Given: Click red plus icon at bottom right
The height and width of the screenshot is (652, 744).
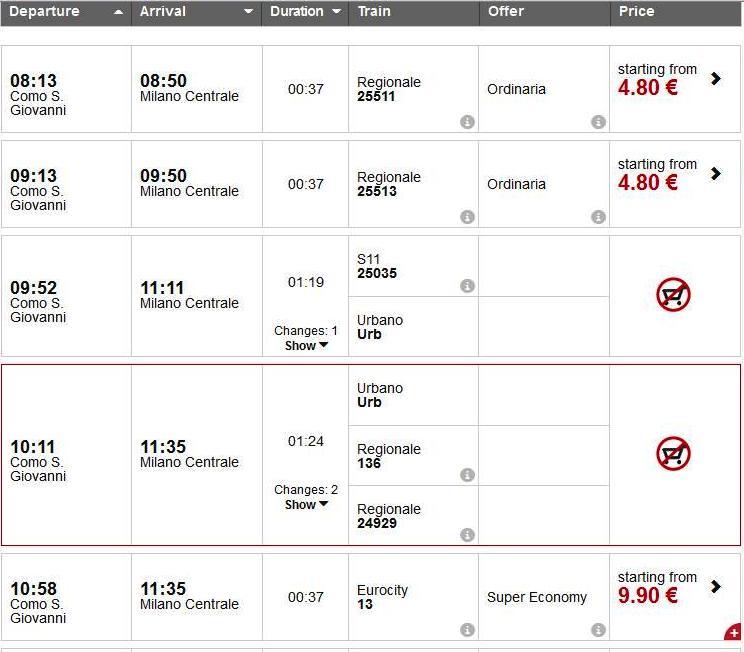Looking at the screenshot, I should (733, 632).
